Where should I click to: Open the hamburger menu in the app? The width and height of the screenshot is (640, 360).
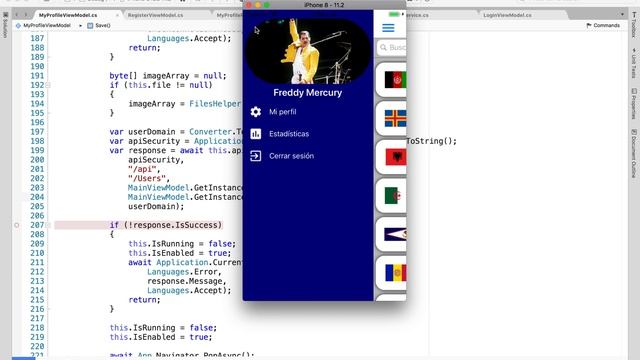coord(388,28)
